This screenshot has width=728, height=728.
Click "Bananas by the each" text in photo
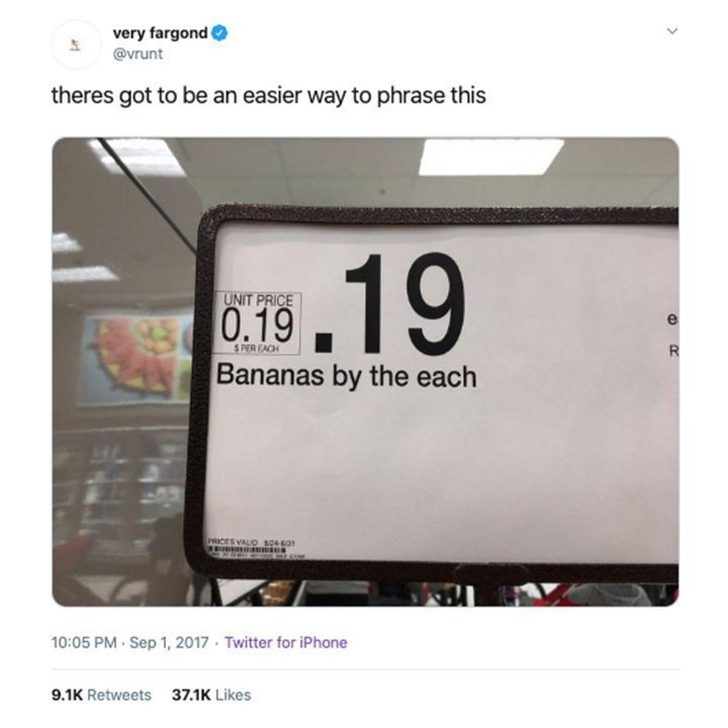click(x=346, y=377)
